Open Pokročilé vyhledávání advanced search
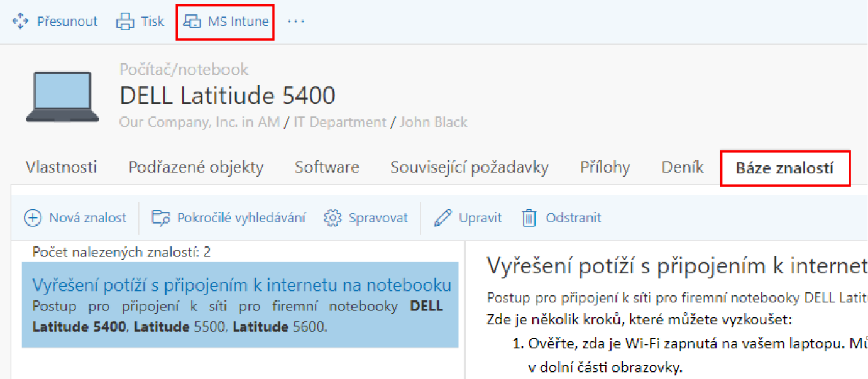This screenshot has width=868, height=379. 229,218
